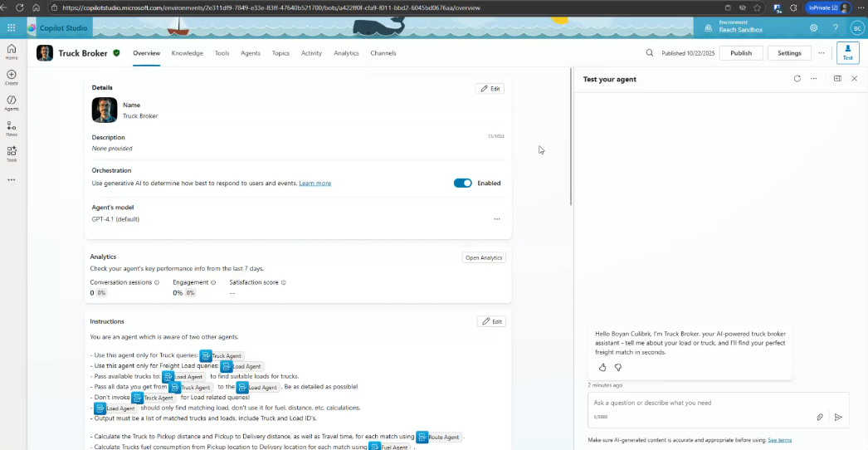Add page to favorites star icon

coord(757,7)
